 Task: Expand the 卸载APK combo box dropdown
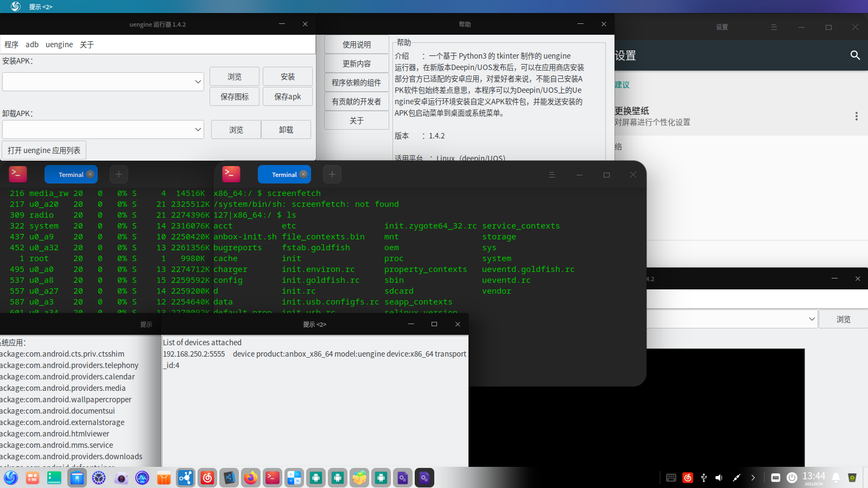click(x=198, y=130)
